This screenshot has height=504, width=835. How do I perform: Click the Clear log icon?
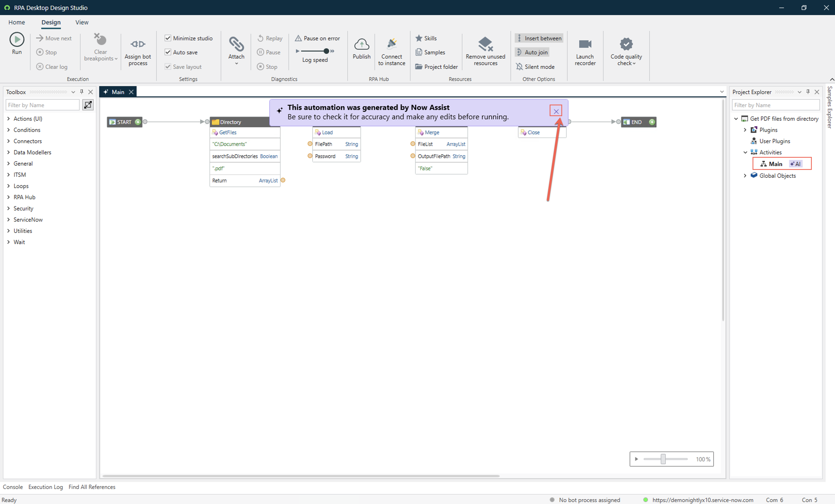(x=40, y=67)
